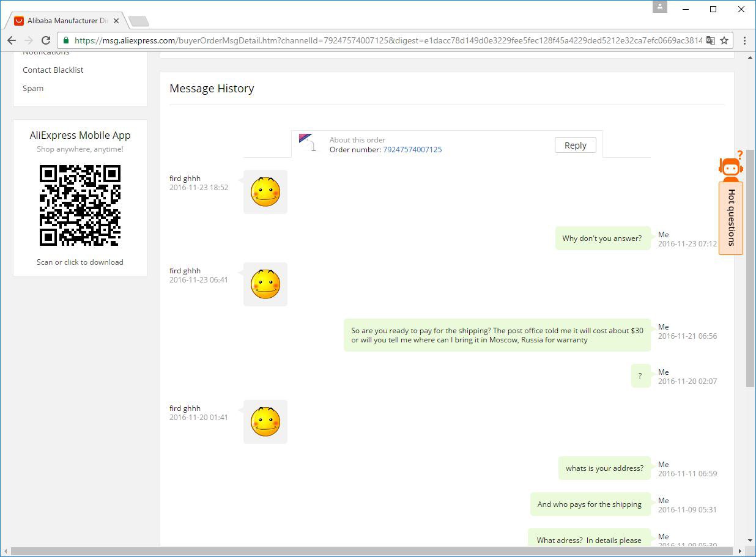Click the green secure padlock icon
Image resolution: width=756 pixels, height=557 pixels.
point(66,40)
